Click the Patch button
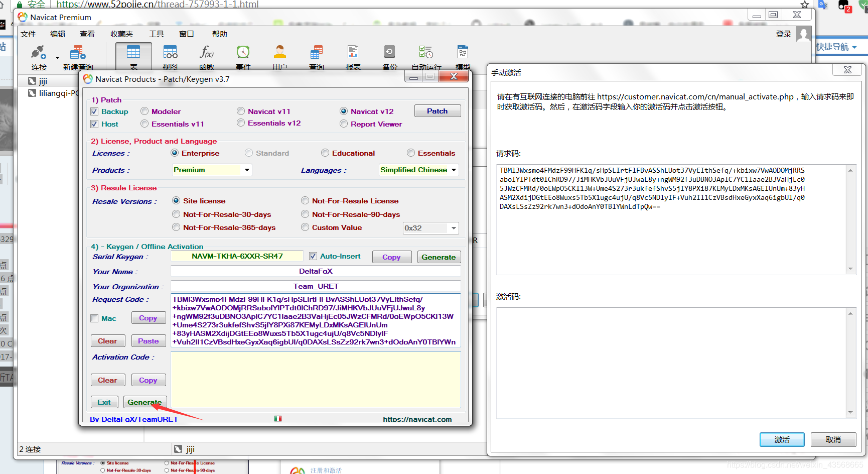 (438, 111)
